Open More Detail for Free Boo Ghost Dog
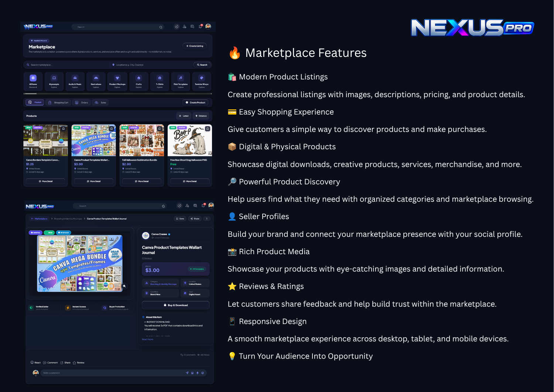The width and height of the screenshot is (554, 392). coord(190,181)
